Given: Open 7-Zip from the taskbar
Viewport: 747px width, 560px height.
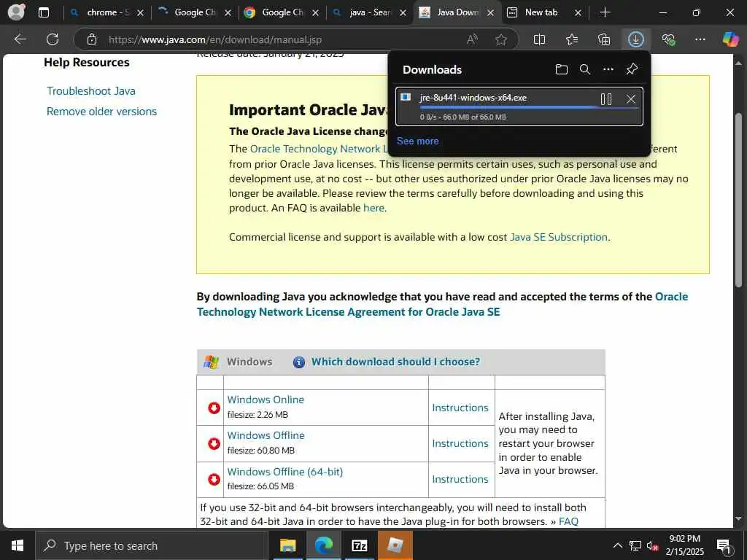Looking at the screenshot, I should coord(359,545).
